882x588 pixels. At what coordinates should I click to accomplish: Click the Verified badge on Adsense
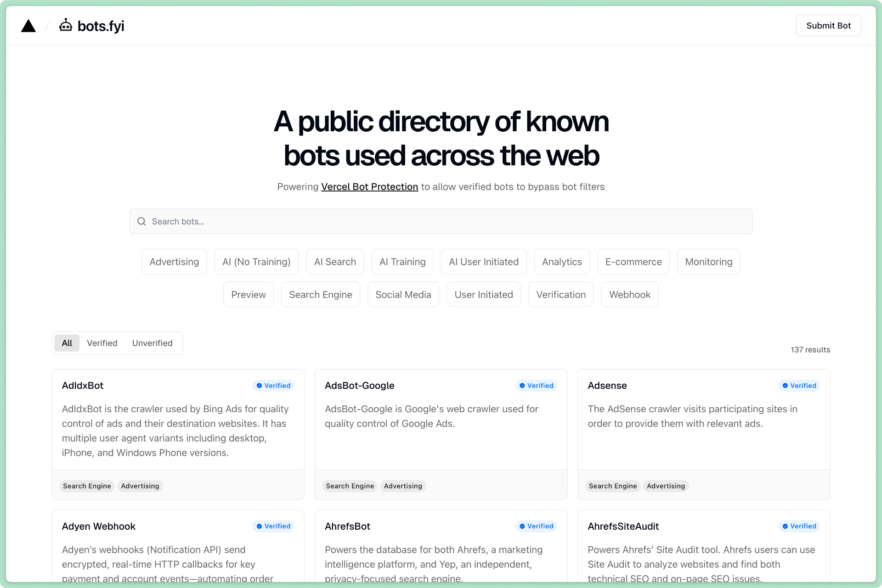[x=799, y=386]
